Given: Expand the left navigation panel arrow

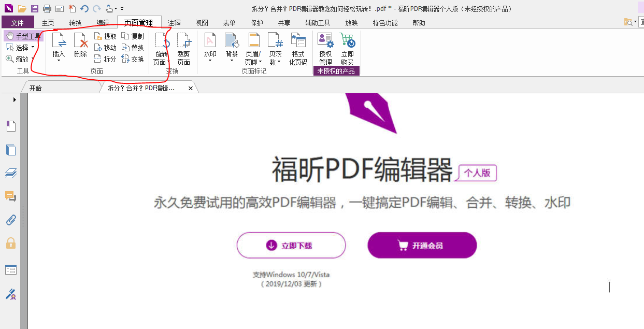Looking at the screenshot, I should (15, 99).
